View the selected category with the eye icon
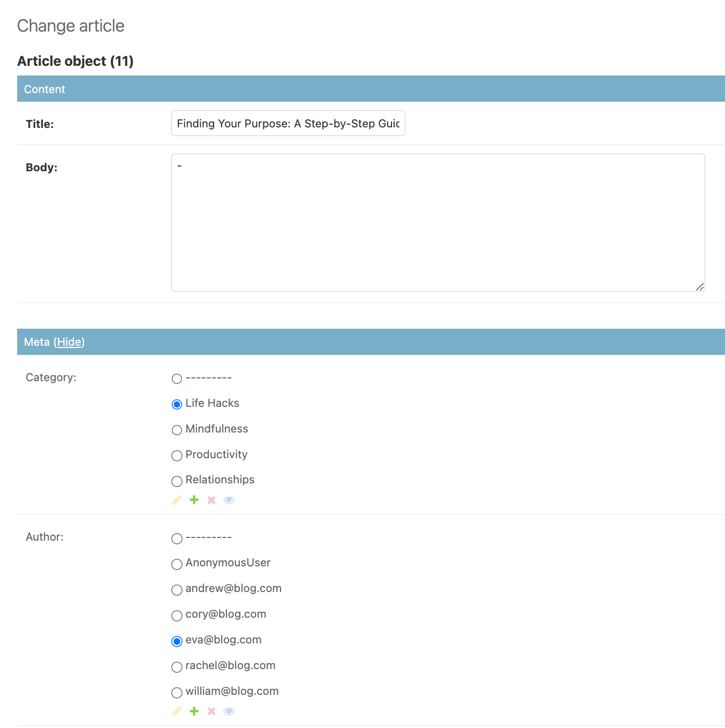 (x=229, y=499)
